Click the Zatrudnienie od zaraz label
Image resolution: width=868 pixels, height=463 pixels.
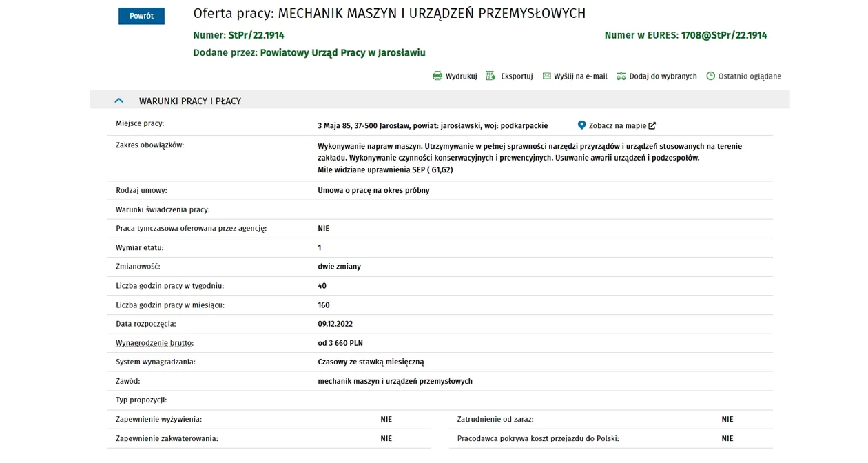pos(495,420)
